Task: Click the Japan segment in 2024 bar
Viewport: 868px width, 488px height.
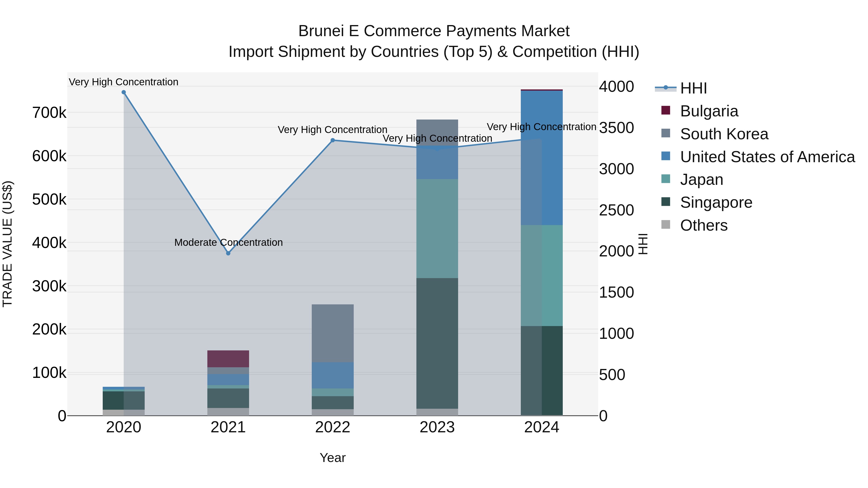Action: point(542,275)
